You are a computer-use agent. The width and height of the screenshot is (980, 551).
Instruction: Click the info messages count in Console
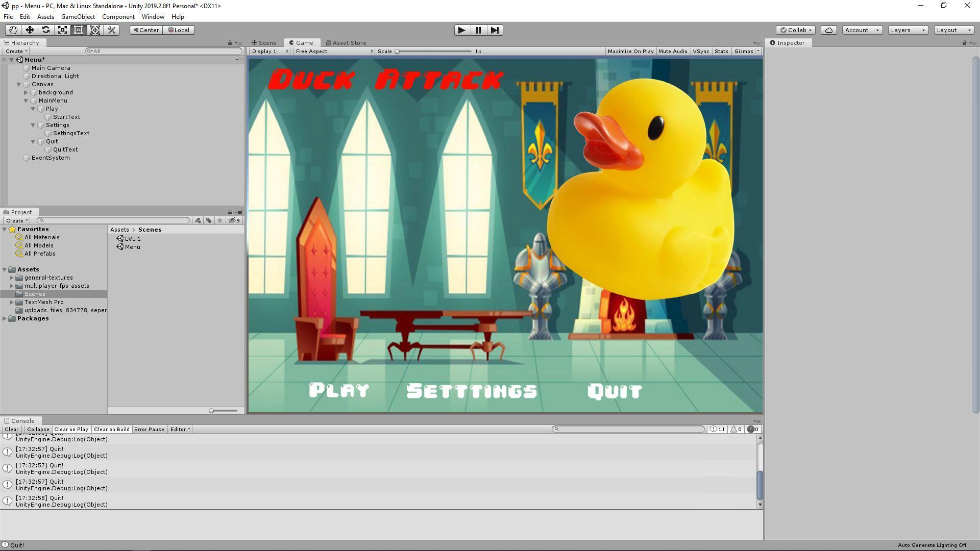click(x=718, y=430)
